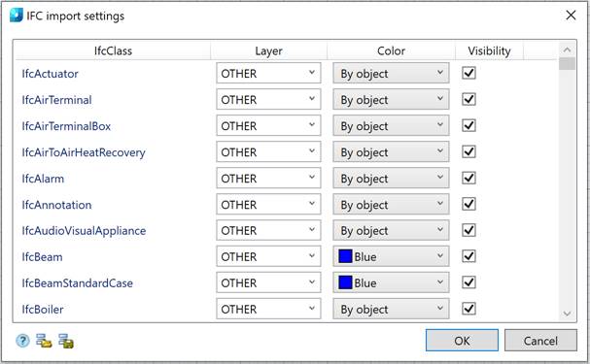
Task: Uncheck visibility for IfcAirTerminalBox
Action: [x=469, y=125]
